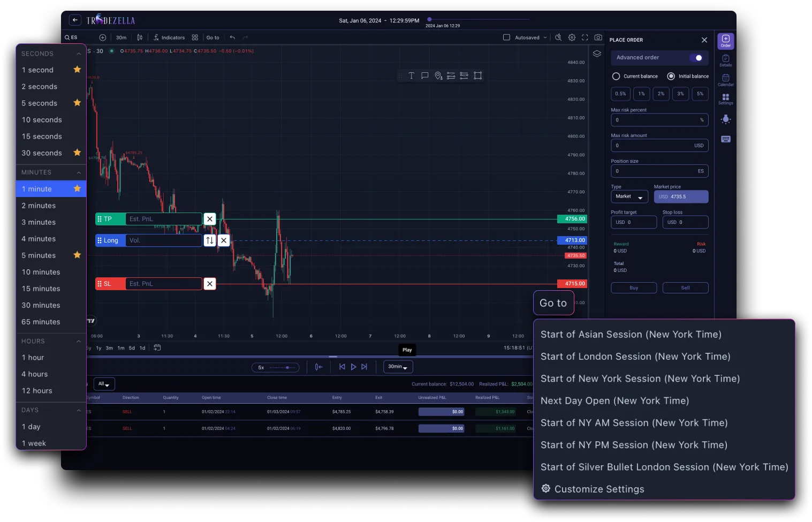
Task: Take a chart snapshot with camera icon
Action: (598, 37)
